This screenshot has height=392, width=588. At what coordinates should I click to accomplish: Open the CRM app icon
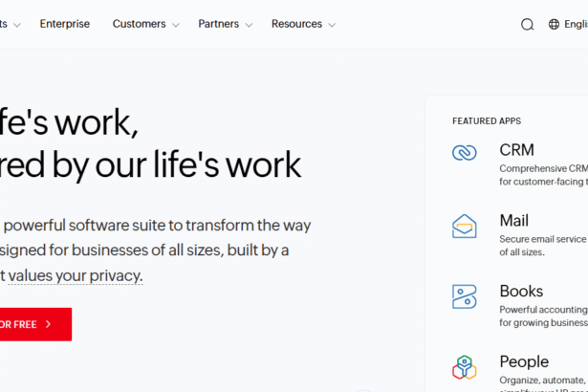coord(465,153)
